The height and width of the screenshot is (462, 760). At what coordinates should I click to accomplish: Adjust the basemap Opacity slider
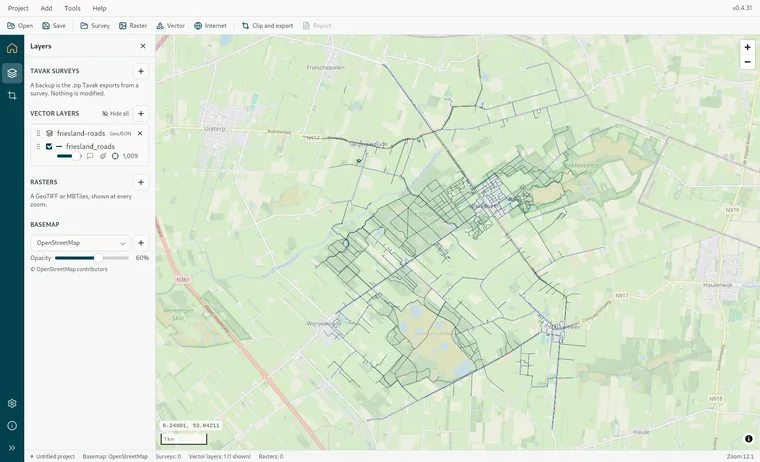pyautogui.click(x=92, y=258)
